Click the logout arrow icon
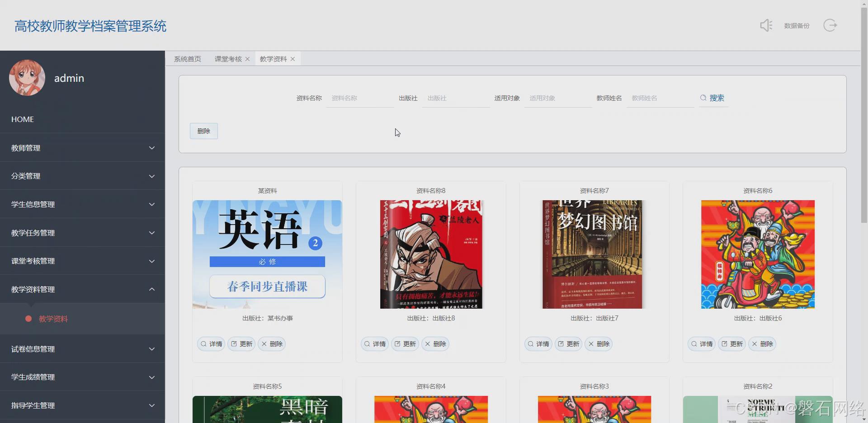 pyautogui.click(x=830, y=25)
